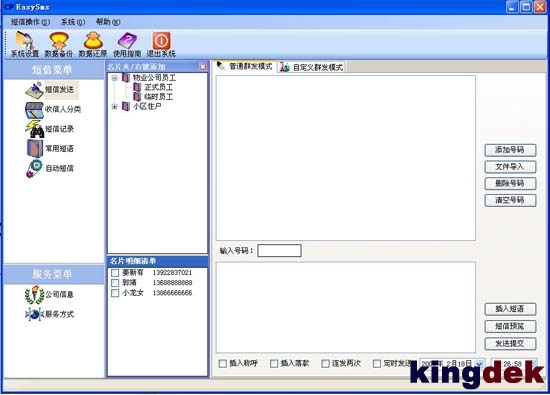The height and width of the screenshot is (395, 550).
Task: Open the 短信操作 menu
Action: pos(30,22)
